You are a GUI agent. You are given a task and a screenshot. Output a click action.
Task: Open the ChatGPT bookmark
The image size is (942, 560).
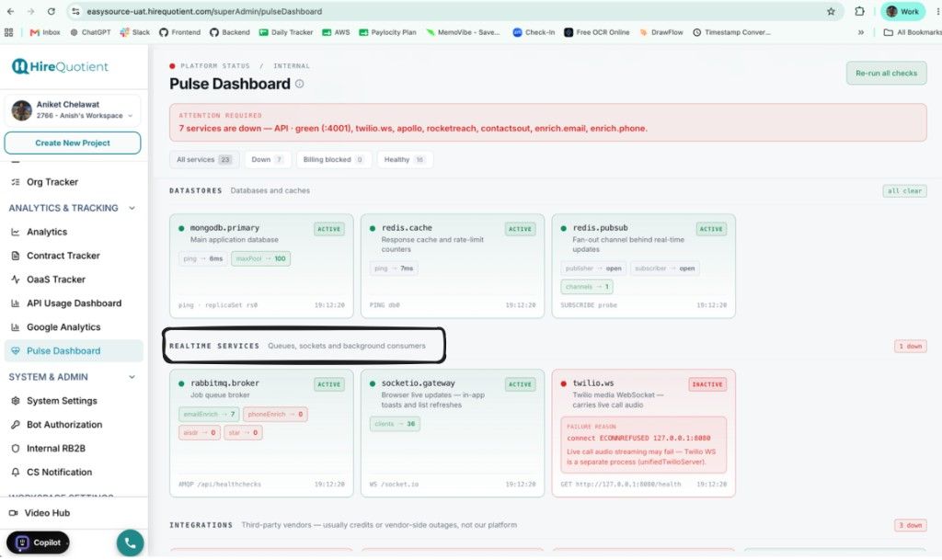tap(90, 32)
